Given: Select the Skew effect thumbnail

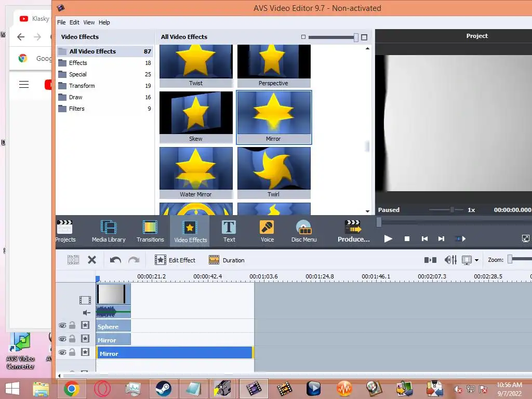Looking at the screenshot, I should click(196, 117).
